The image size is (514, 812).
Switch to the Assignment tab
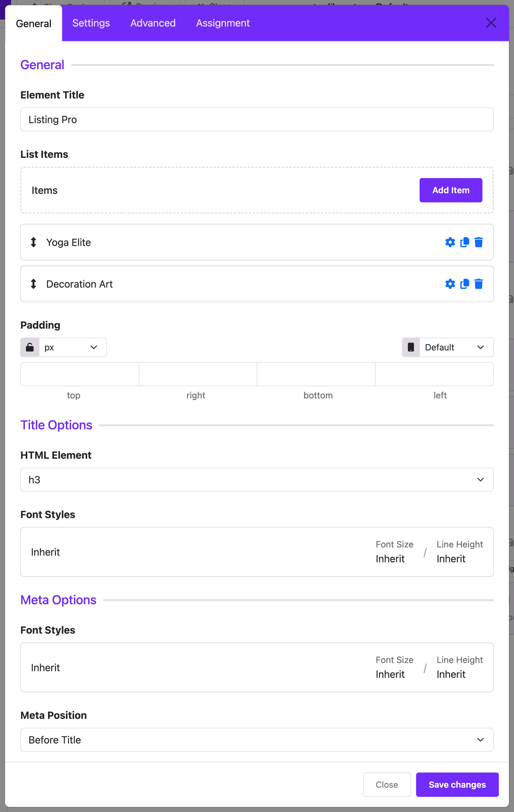pyautogui.click(x=223, y=23)
